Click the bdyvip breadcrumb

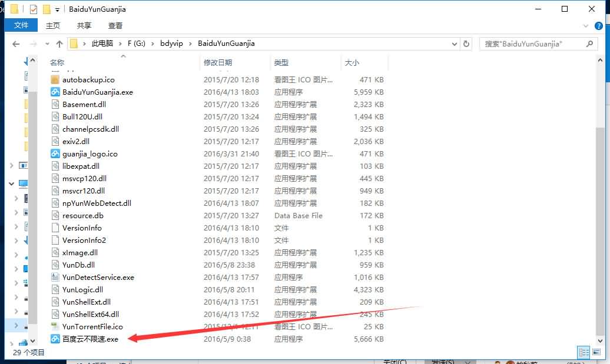click(171, 44)
